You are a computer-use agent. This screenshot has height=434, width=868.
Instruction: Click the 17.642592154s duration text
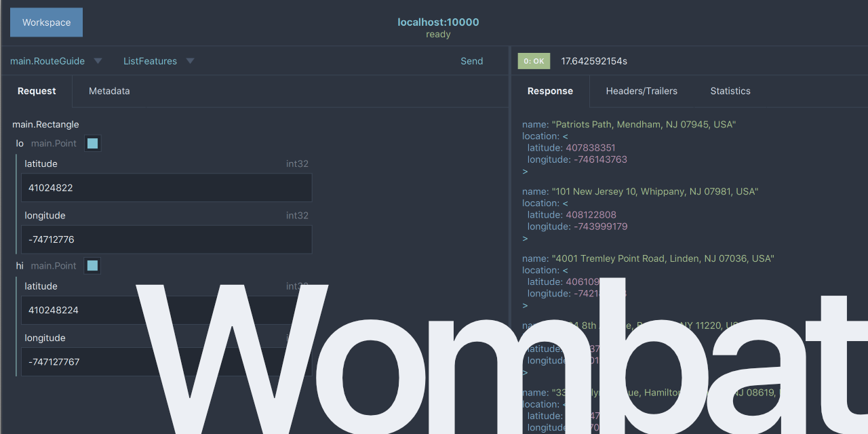click(594, 61)
